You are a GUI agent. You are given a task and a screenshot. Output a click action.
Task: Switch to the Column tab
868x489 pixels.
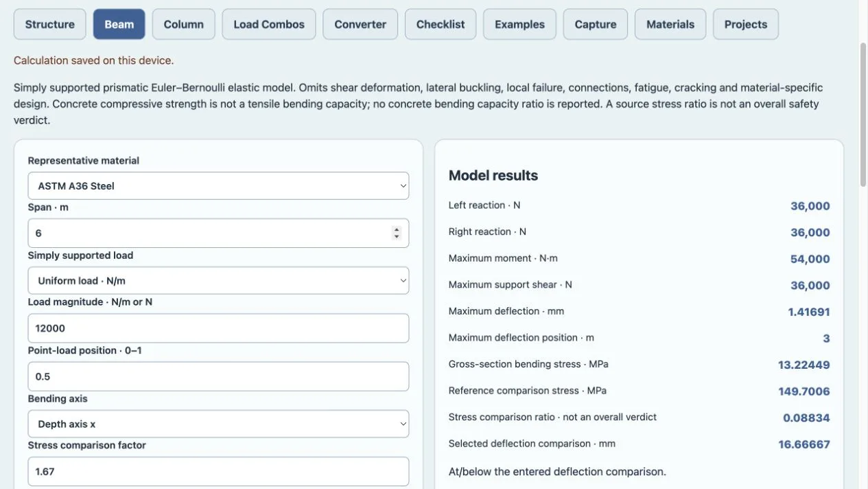(x=183, y=24)
